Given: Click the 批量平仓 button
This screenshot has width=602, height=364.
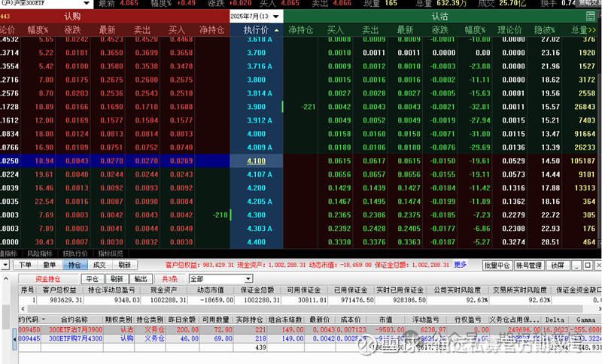Looking at the screenshot, I should (497, 265).
